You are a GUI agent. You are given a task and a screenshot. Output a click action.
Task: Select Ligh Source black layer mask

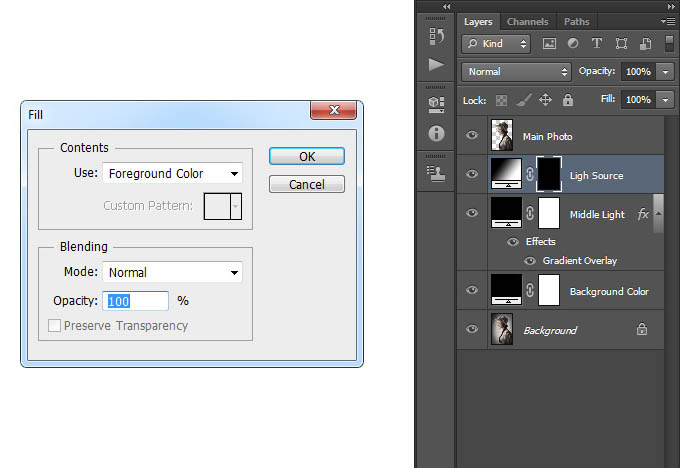[549, 174]
